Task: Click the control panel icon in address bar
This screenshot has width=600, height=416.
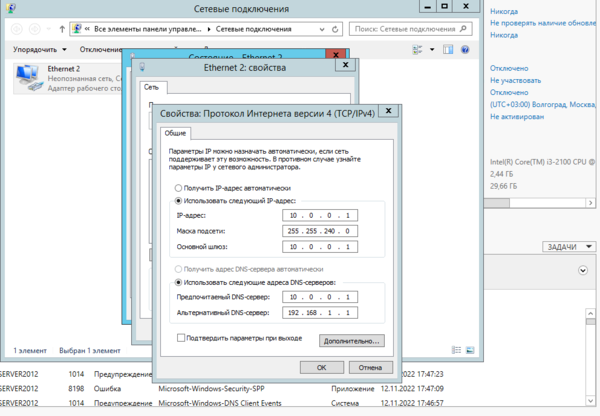Action: (x=77, y=29)
